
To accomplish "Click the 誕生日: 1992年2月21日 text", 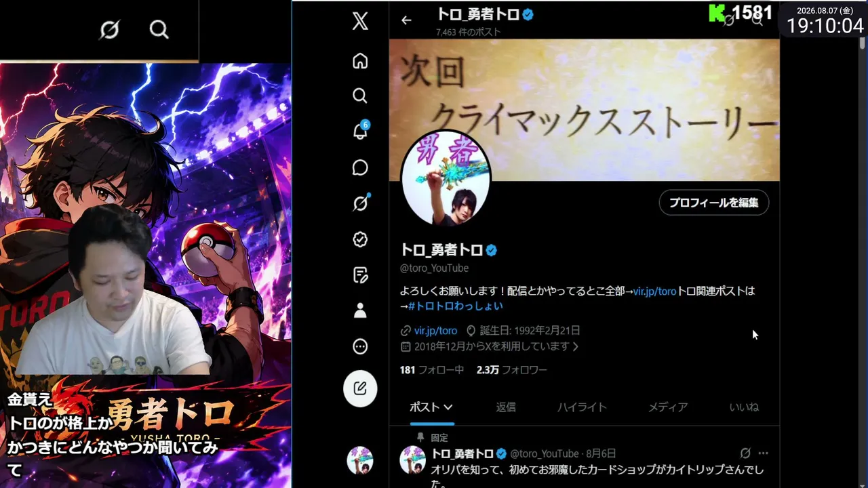I will (530, 331).
